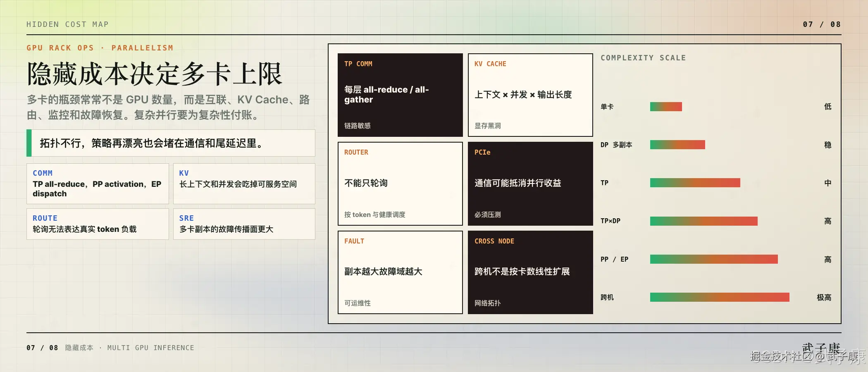The image size is (868, 372).
Task: Click the COMPLEXITY SCALE heading
Action: (x=643, y=58)
